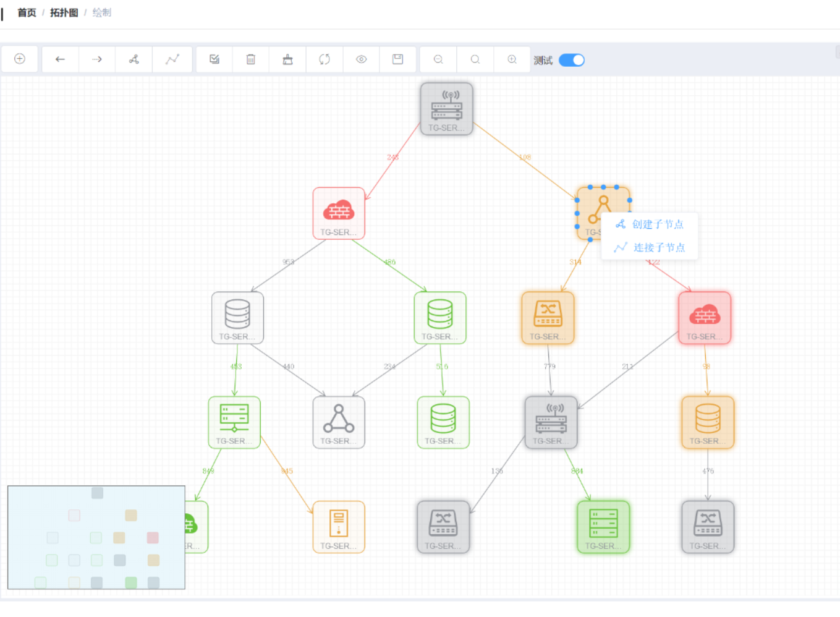This screenshot has width=840, height=617.
Task: Click the edge label 845
Action: coord(287,471)
